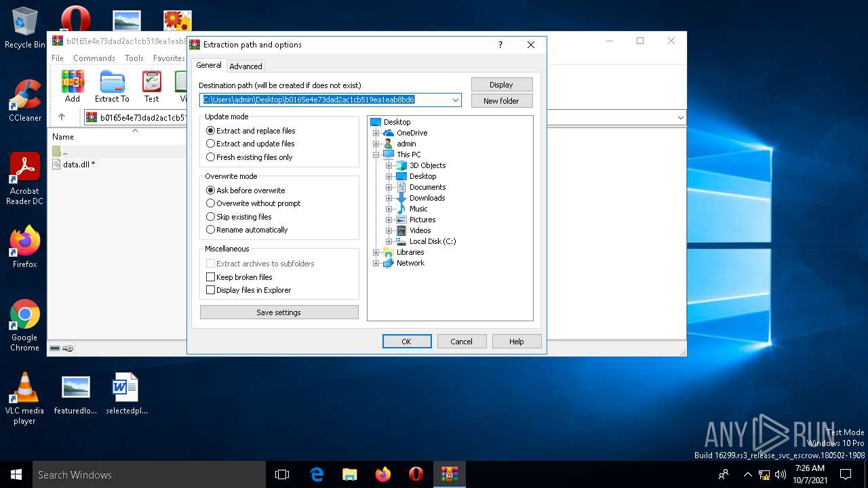868x488 pixels.
Task: Expand the Libraries tree node
Action: 376,252
